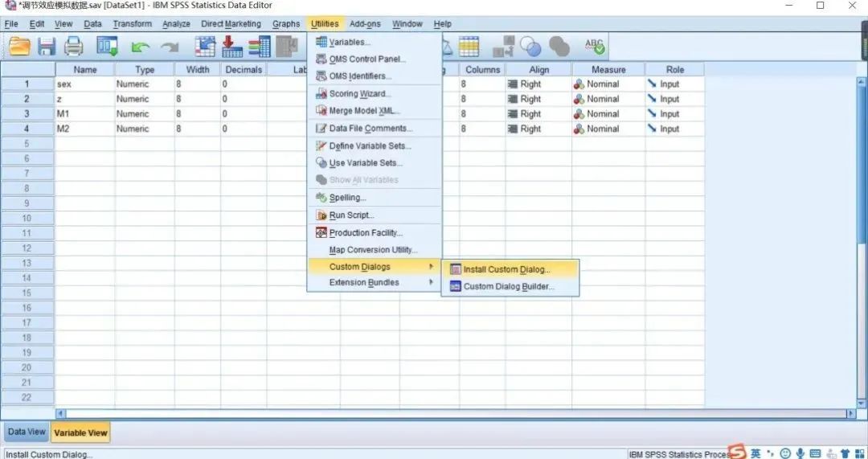Click the Sogou S input method logo
Image resolution: width=868 pixels, height=459 pixels.
[x=737, y=452]
